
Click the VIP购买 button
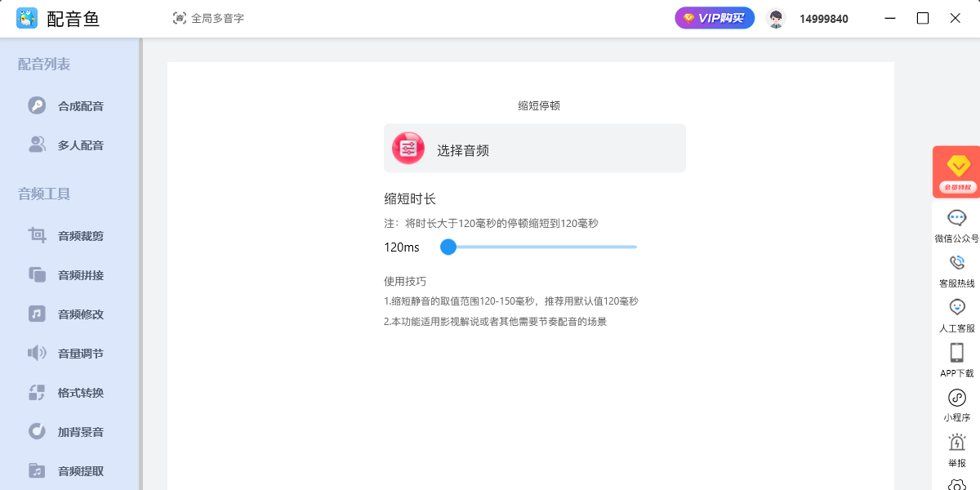[x=715, y=18]
